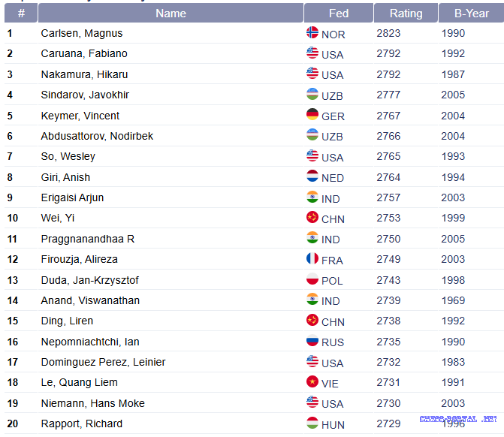Open Carlsen, Magnus player entry
Screen dimensions: 504x437
point(82,34)
